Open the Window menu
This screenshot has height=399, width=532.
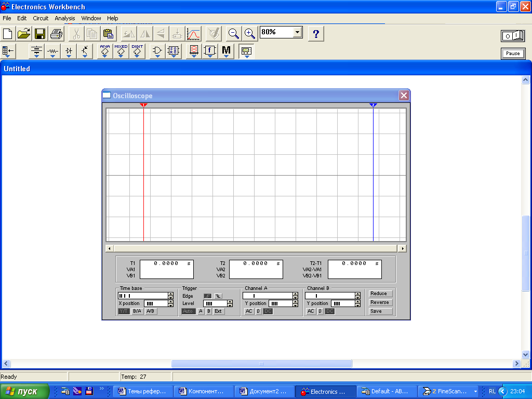[x=91, y=18]
